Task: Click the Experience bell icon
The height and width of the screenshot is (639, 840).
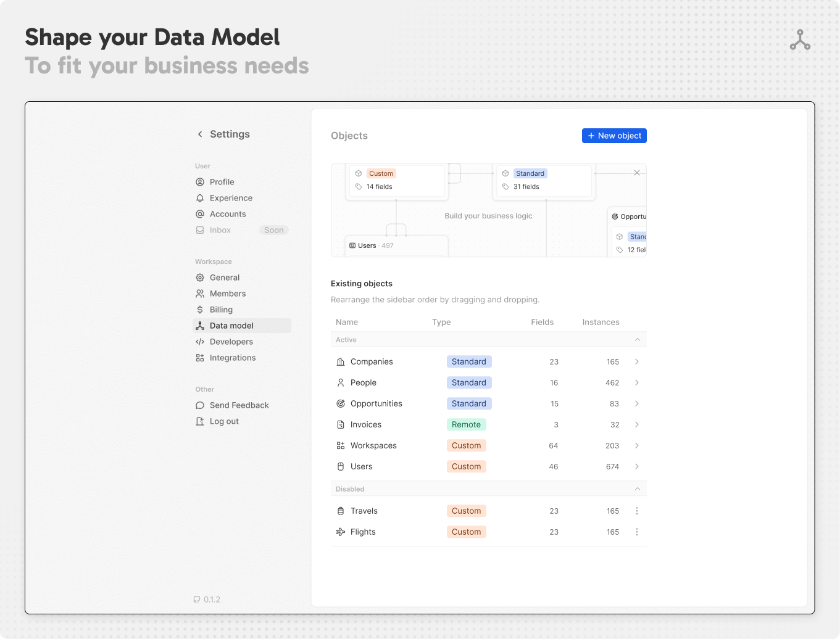Action: pos(200,198)
